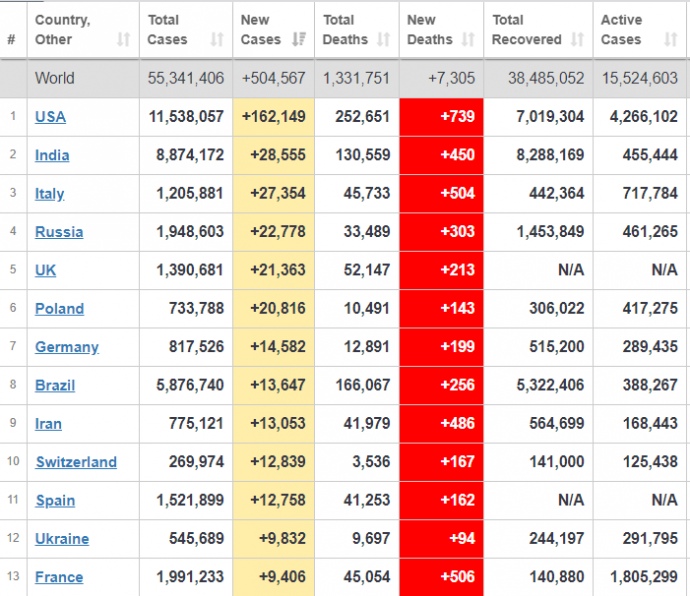Image resolution: width=690 pixels, height=596 pixels.
Task: Open the Russia link
Action: pyautogui.click(x=59, y=232)
